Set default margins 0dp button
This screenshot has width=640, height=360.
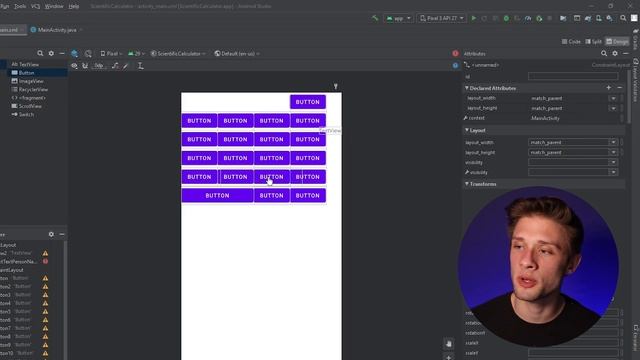click(x=99, y=66)
